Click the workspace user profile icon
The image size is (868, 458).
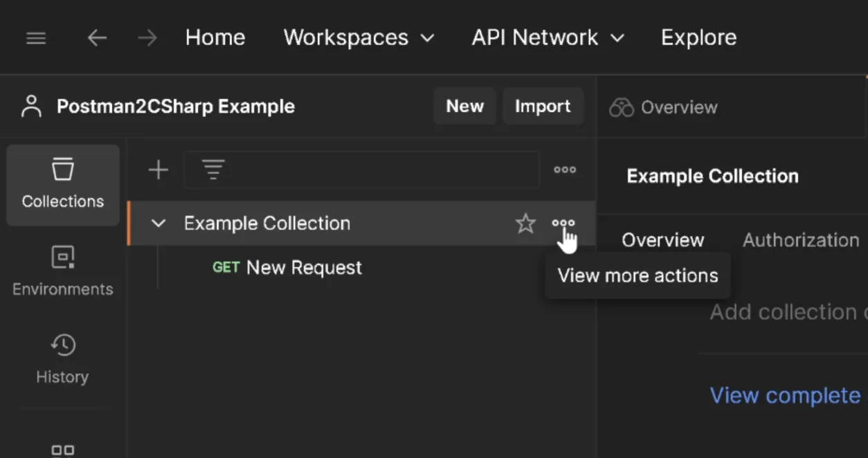(31, 107)
